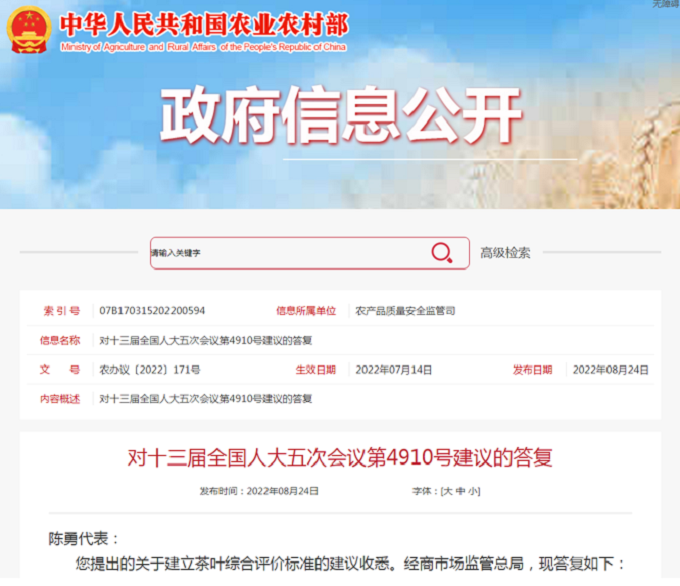Click the 政府信息公开 banner heading
Viewport: 680px width, 586px height.
pyautogui.click(x=341, y=115)
